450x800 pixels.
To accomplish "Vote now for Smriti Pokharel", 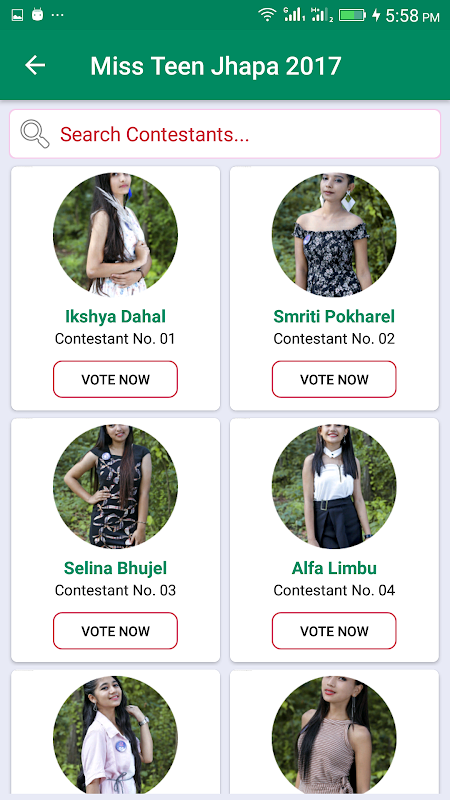I will (x=334, y=379).
